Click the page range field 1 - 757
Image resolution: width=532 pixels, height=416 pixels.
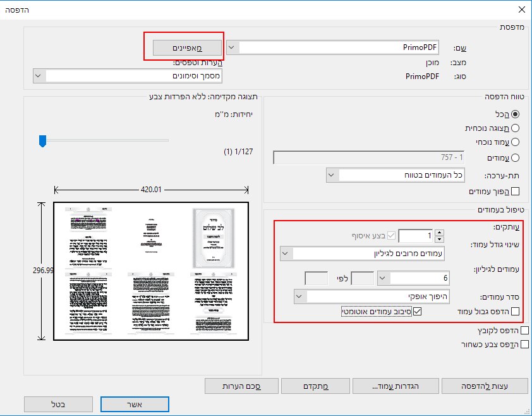tap(369, 157)
